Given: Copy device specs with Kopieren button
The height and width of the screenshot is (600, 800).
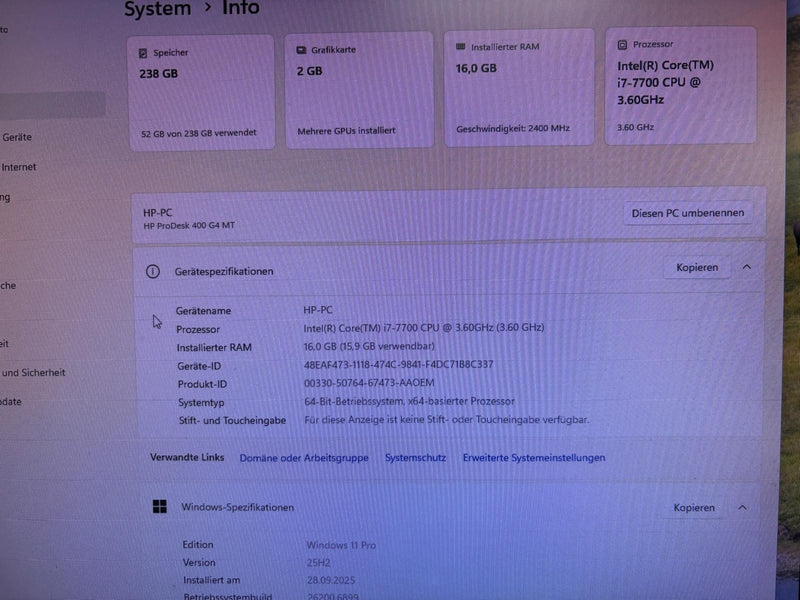Looking at the screenshot, I should coord(697,268).
